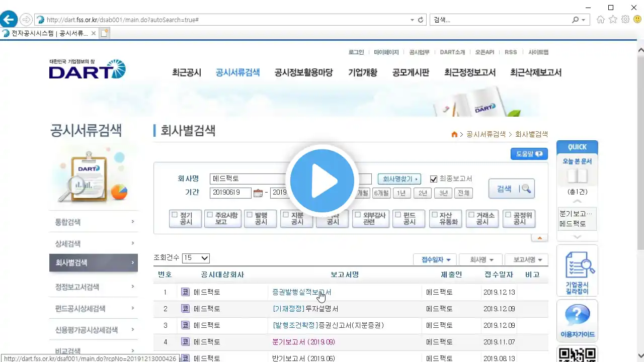Check the 자산유동화 filter checkbox

click(x=434, y=215)
